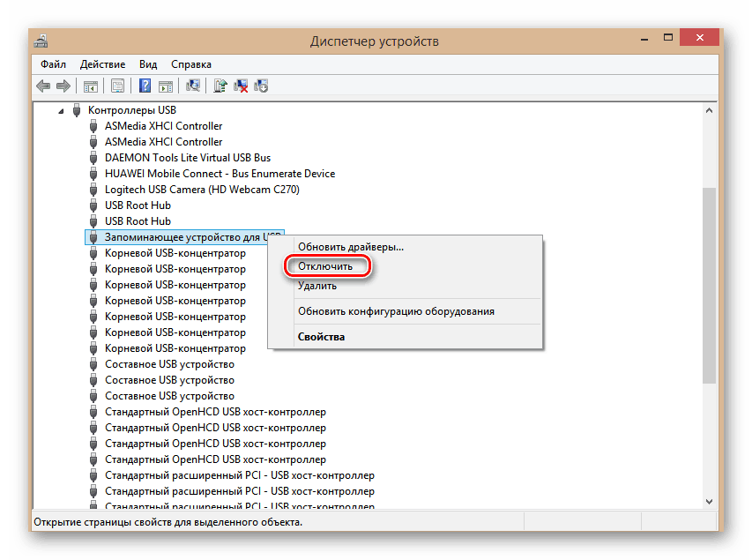The image size is (752, 560).
Task: Open the blue question-mark Help icon
Action: click(x=145, y=86)
